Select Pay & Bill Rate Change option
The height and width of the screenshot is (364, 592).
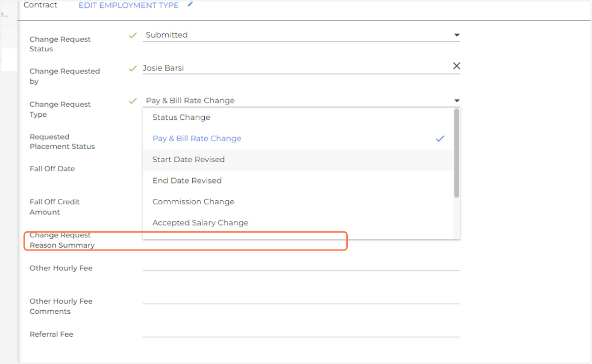(x=298, y=139)
